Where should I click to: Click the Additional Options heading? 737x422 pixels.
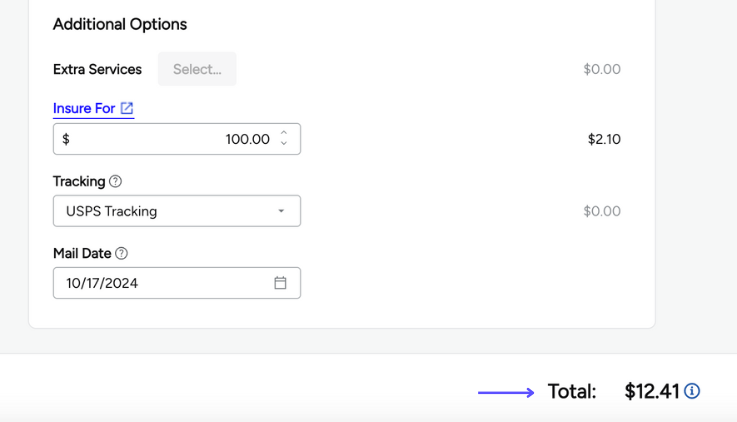tap(120, 24)
